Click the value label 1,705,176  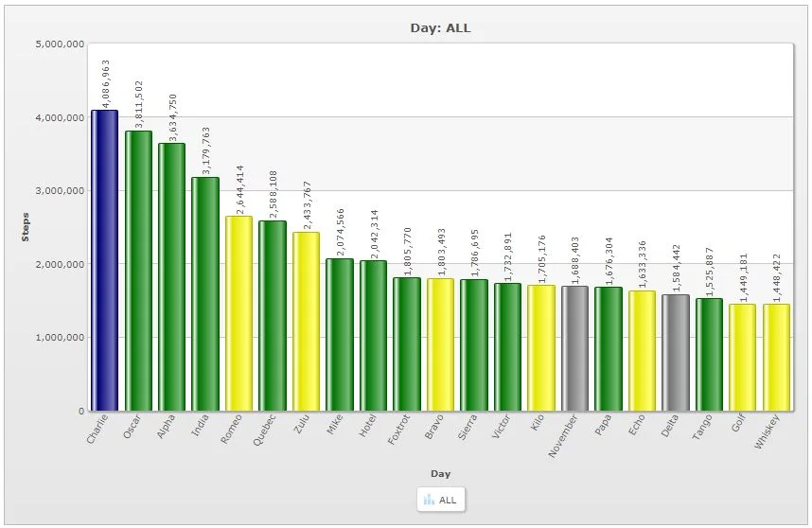(x=542, y=259)
